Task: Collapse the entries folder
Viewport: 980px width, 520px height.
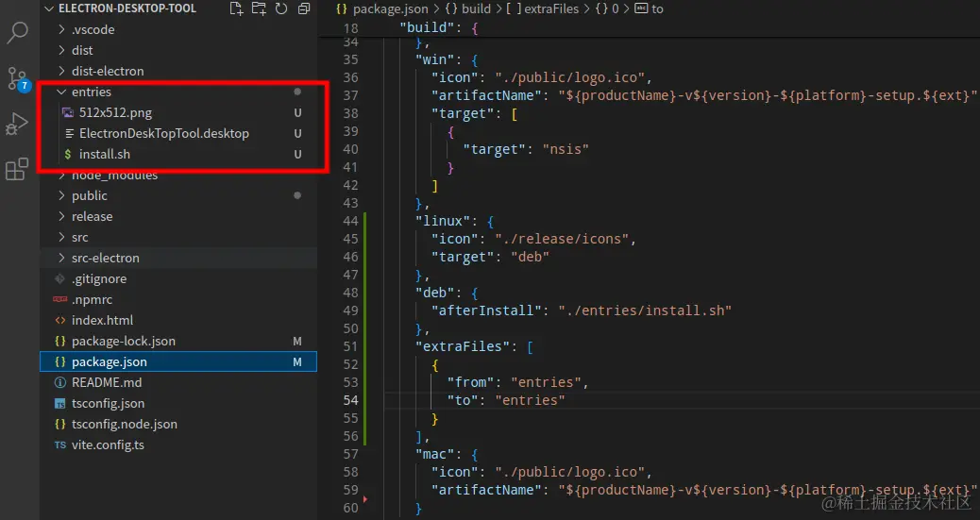Action: (x=178, y=92)
